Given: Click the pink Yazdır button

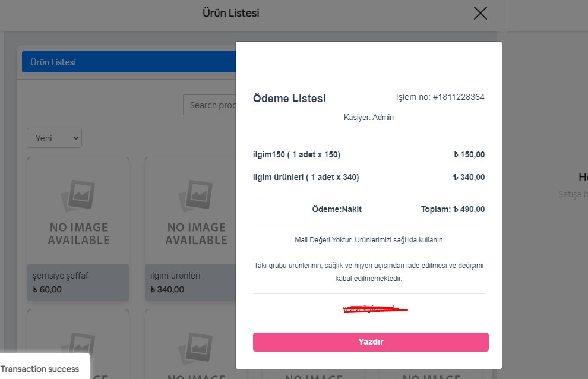Looking at the screenshot, I should point(371,342).
